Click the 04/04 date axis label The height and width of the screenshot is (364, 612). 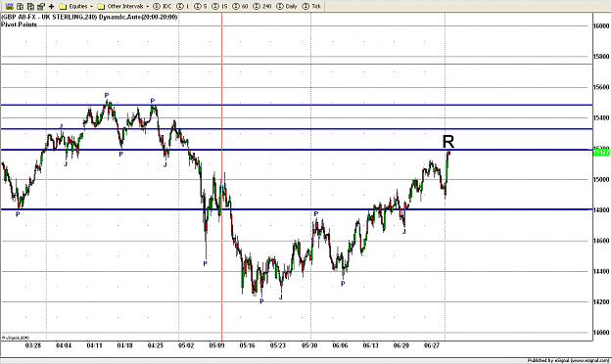[64, 345]
